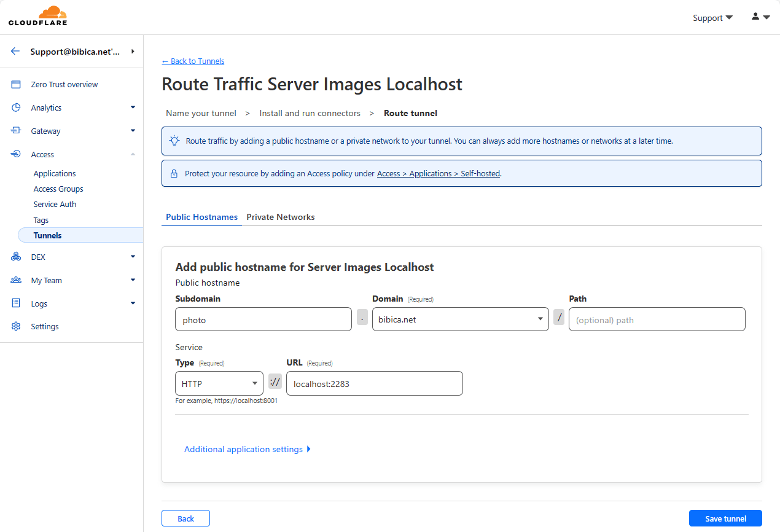The image size is (780, 532).
Task: Expand the Support dropdown menu
Action: pos(712,18)
